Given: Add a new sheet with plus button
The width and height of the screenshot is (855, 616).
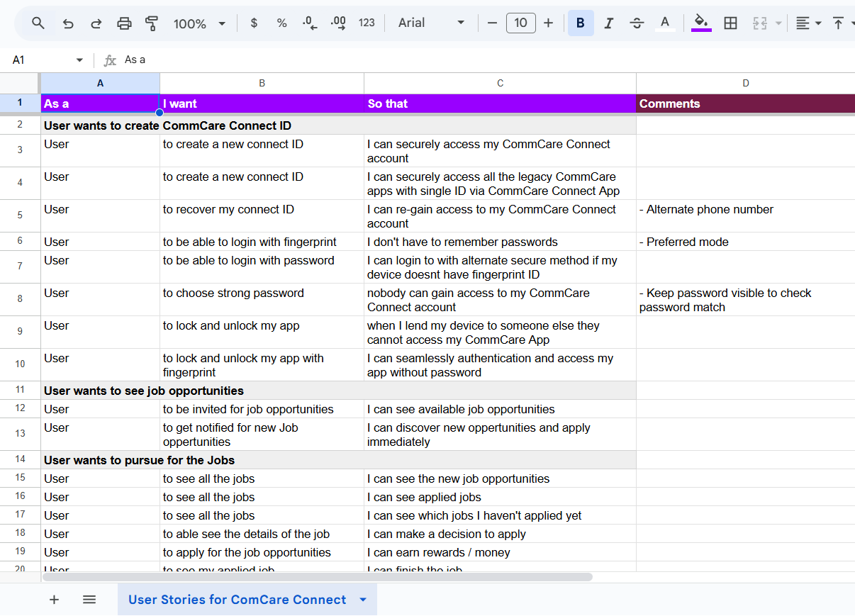Looking at the screenshot, I should coord(54,600).
